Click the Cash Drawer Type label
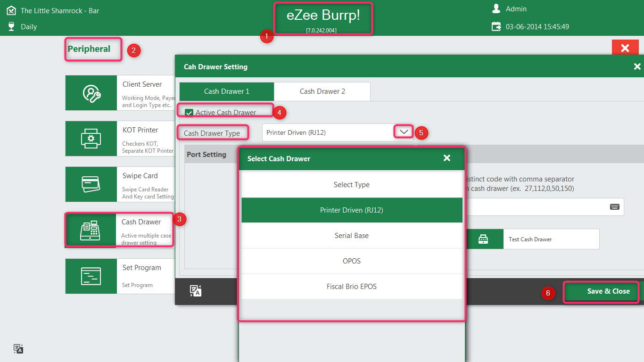The width and height of the screenshot is (644, 362). 212,133
